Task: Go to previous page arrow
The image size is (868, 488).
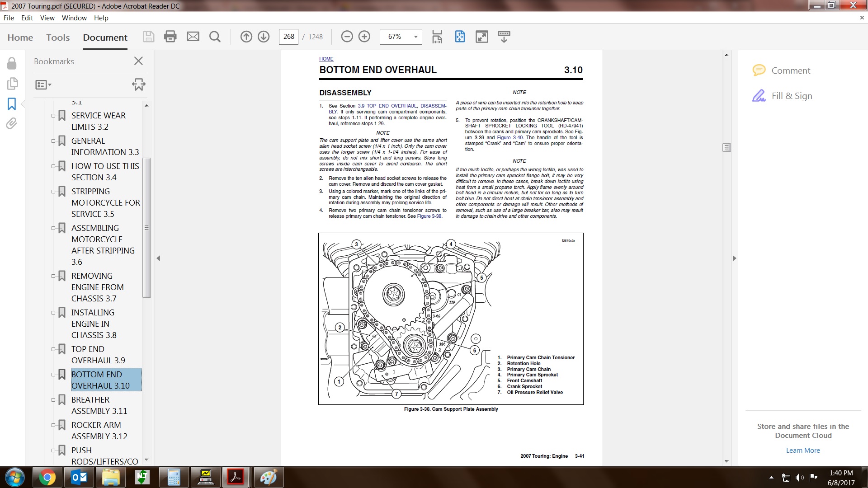Action: tap(246, 37)
